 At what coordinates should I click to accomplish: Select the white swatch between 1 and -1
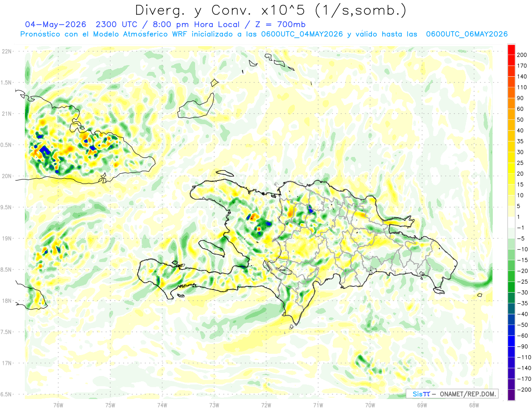click(x=511, y=222)
